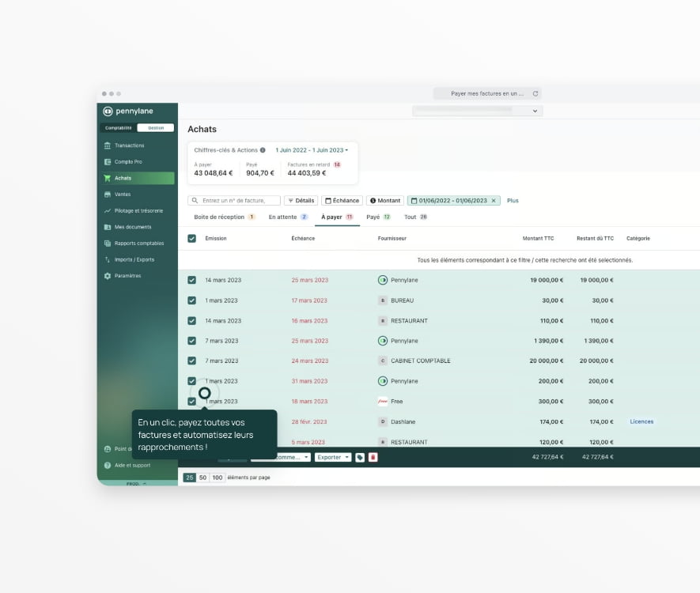Expand the company selector dropdown at top

point(477,111)
